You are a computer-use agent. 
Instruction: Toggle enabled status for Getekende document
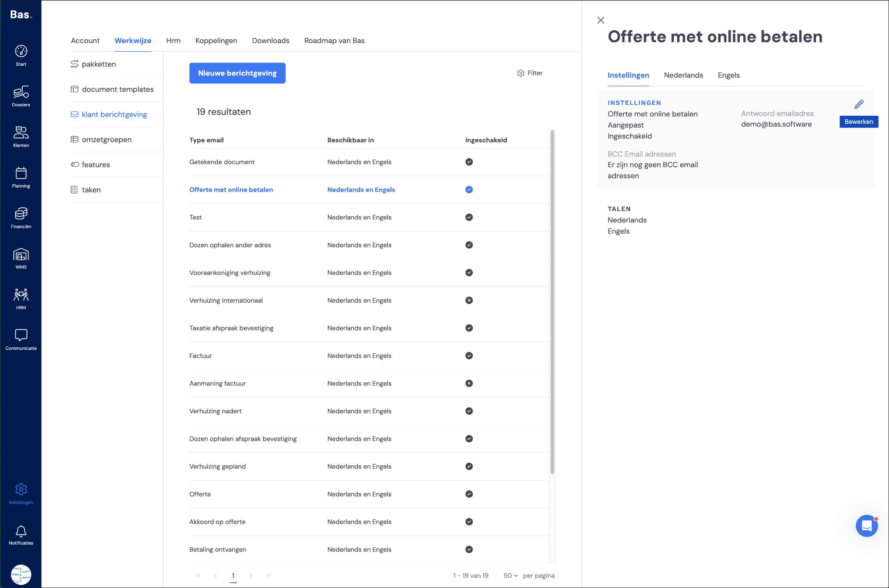469,162
